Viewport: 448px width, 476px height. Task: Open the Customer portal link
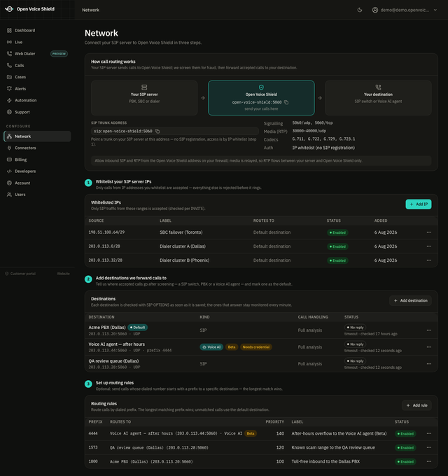coord(20,274)
